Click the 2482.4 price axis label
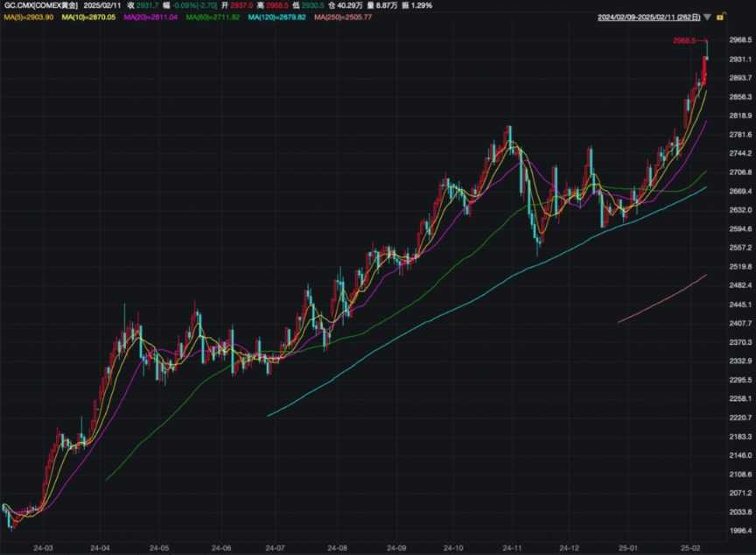The image size is (756, 555). click(740, 285)
